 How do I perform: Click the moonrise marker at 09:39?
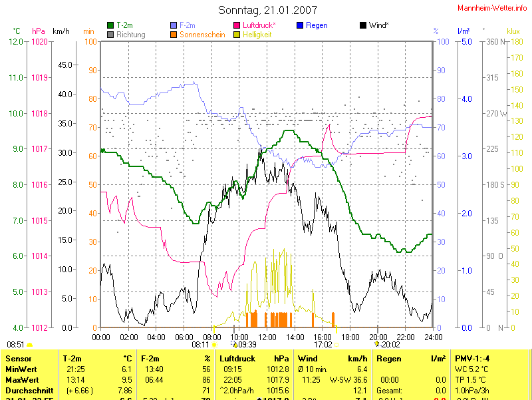point(235,345)
